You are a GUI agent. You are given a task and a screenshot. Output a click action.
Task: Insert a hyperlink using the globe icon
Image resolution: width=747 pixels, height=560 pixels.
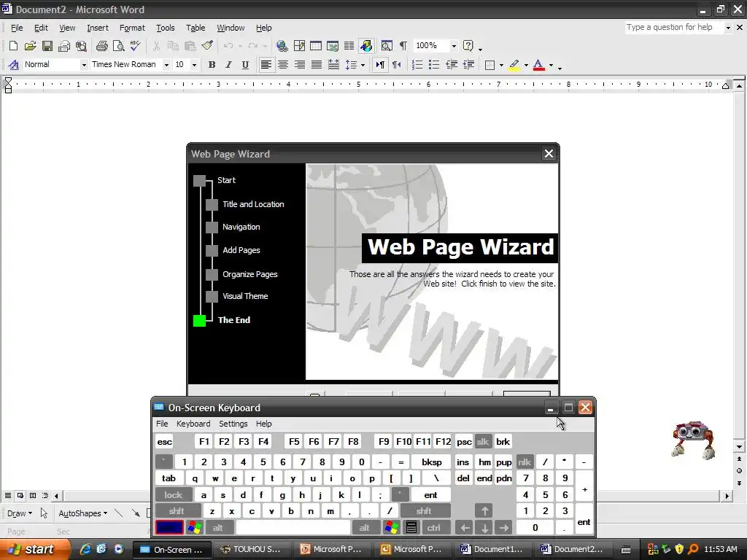[282, 46]
